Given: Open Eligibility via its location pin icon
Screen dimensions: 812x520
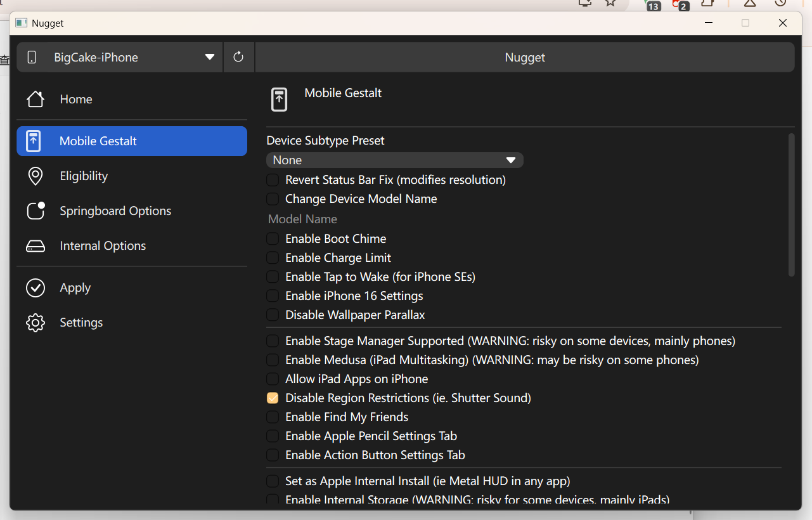Looking at the screenshot, I should pos(35,176).
